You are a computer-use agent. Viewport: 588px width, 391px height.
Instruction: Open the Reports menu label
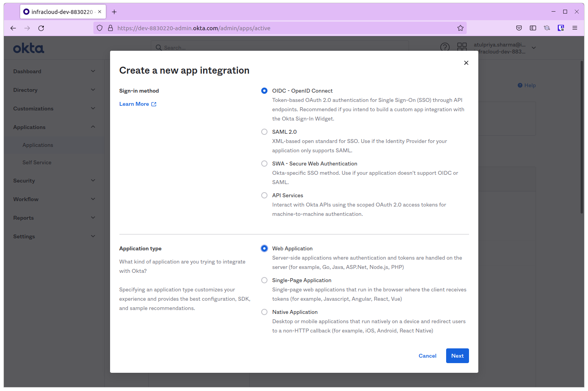pyautogui.click(x=23, y=218)
